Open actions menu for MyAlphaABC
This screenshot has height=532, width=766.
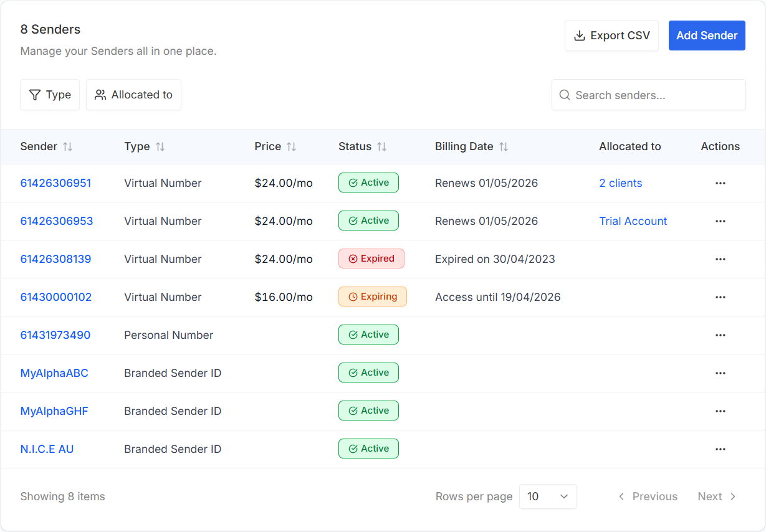coord(721,373)
